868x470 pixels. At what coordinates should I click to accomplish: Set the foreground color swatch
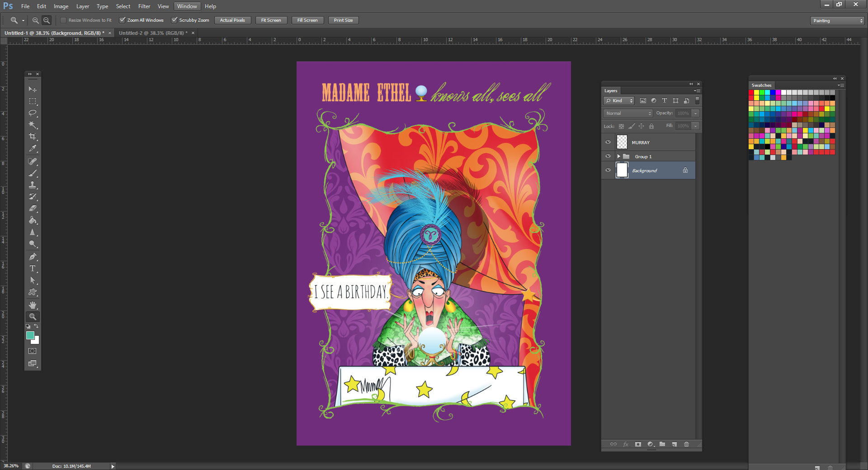pyautogui.click(x=30, y=335)
